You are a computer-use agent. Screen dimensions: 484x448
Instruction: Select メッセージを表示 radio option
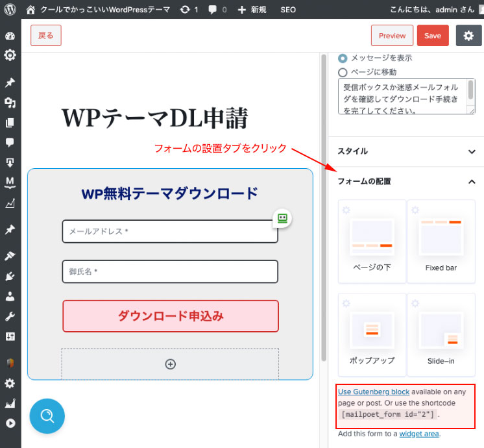343,58
